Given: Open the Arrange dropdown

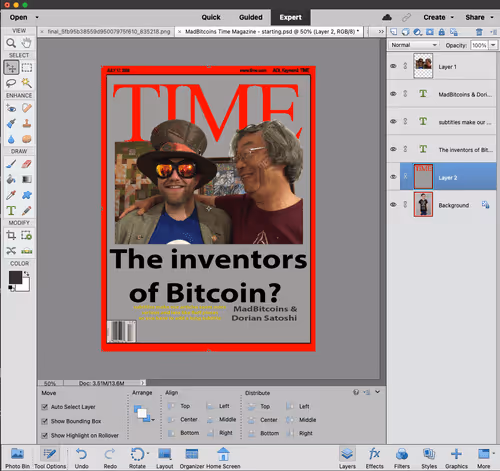Looking at the screenshot, I should tap(144, 414).
